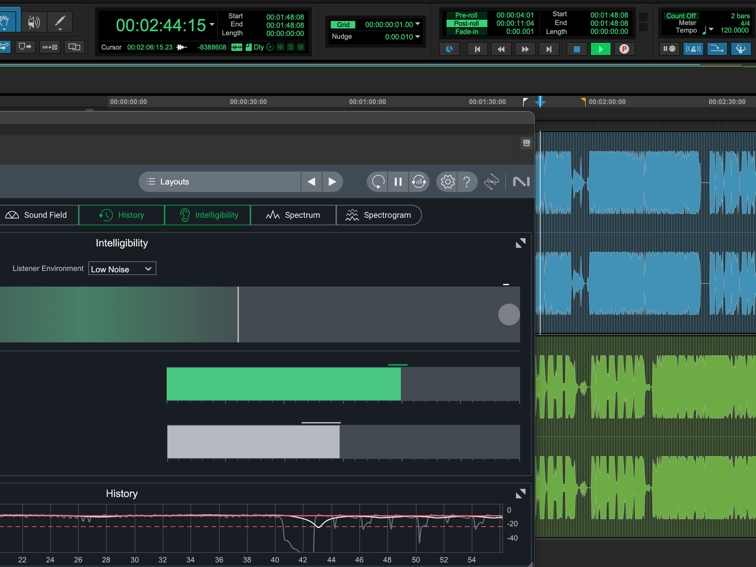Image resolution: width=756 pixels, height=567 pixels.
Task: Click the main counter 00:02:44:15
Action: point(161,25)
